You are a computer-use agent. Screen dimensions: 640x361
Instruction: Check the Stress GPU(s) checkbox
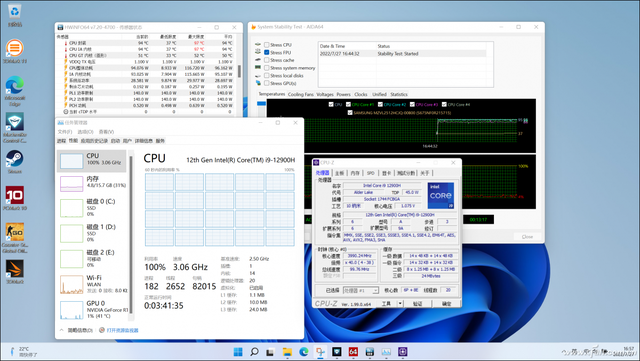pyautogui.click(x=267, y=83)
